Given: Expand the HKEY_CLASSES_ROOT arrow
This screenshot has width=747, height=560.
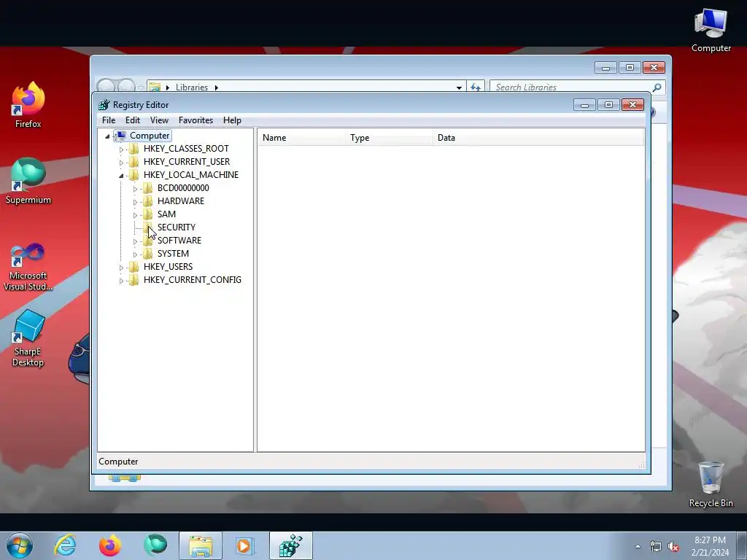Looking at the screenshot, I should coord(121,149).
